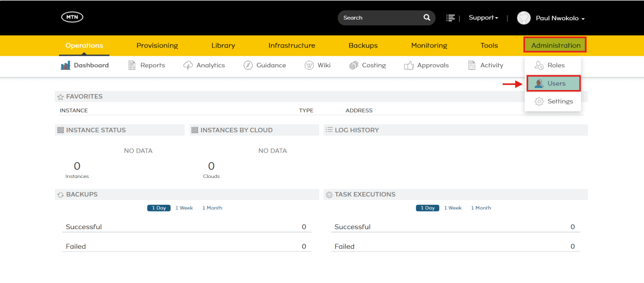
Task: Select 1 Week in Task Executions
Action: point(453,208)
